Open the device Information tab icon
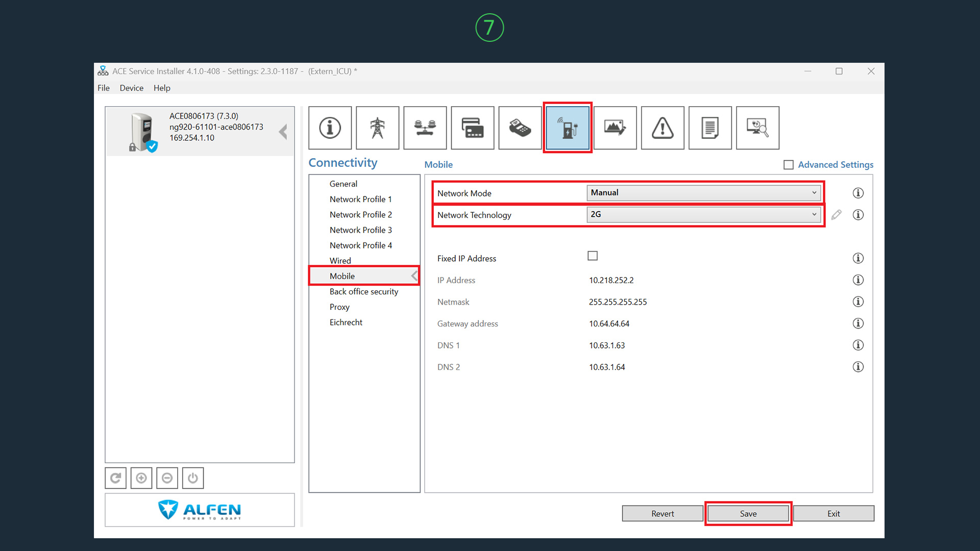Screen dimensions: 980x551 (330, 128)
